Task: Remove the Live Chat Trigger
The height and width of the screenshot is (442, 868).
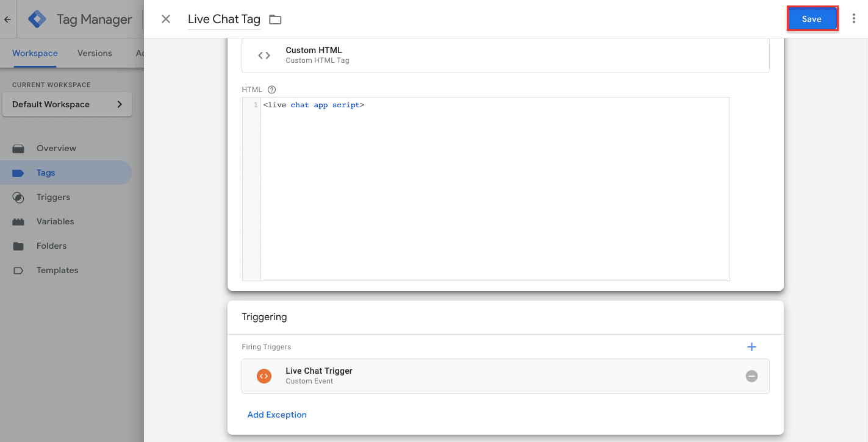Action: (751, 376)
